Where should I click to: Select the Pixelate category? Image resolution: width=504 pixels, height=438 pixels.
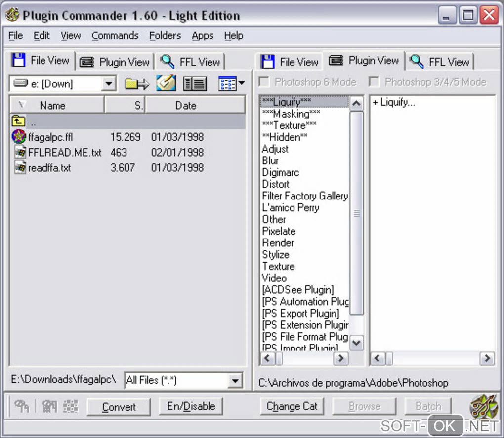[304, 231]
